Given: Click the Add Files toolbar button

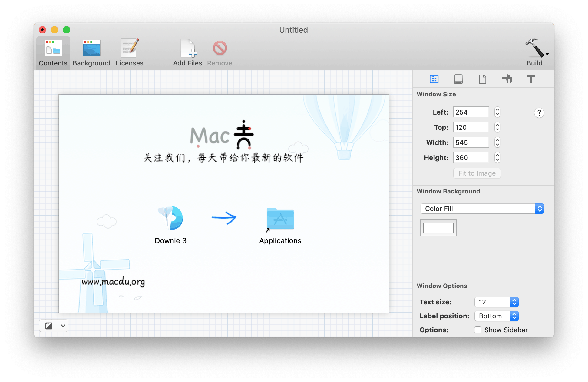Looking at the screenshot, I should point(188,53).
